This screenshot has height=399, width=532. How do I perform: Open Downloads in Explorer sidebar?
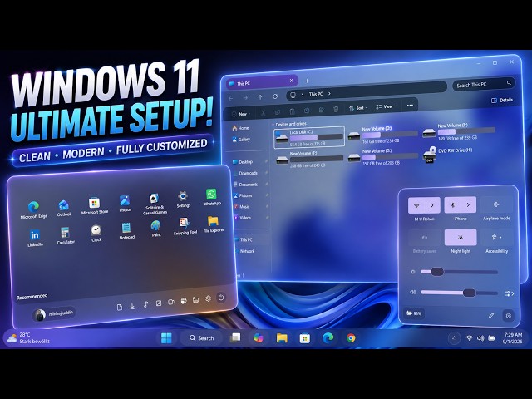pos(245,173)
